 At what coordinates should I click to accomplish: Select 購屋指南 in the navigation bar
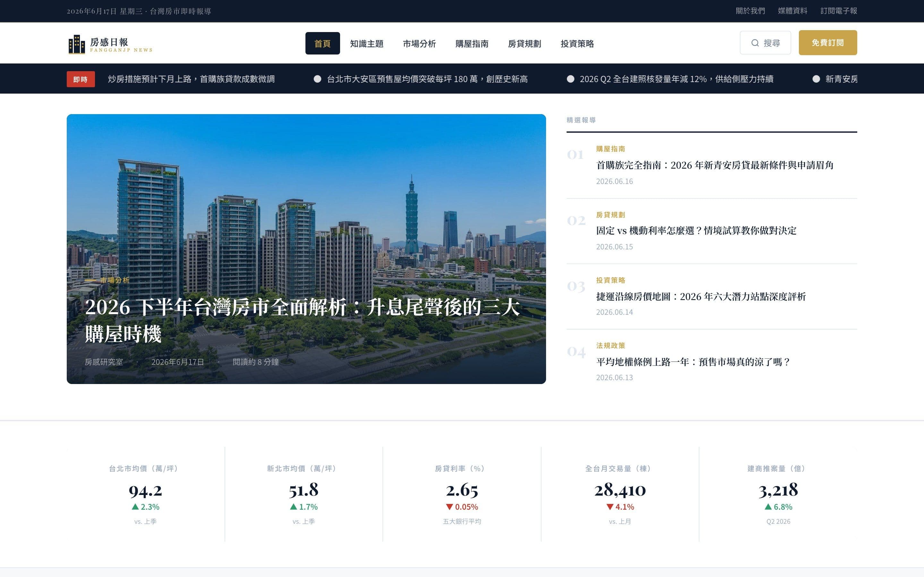coord(472,44)
